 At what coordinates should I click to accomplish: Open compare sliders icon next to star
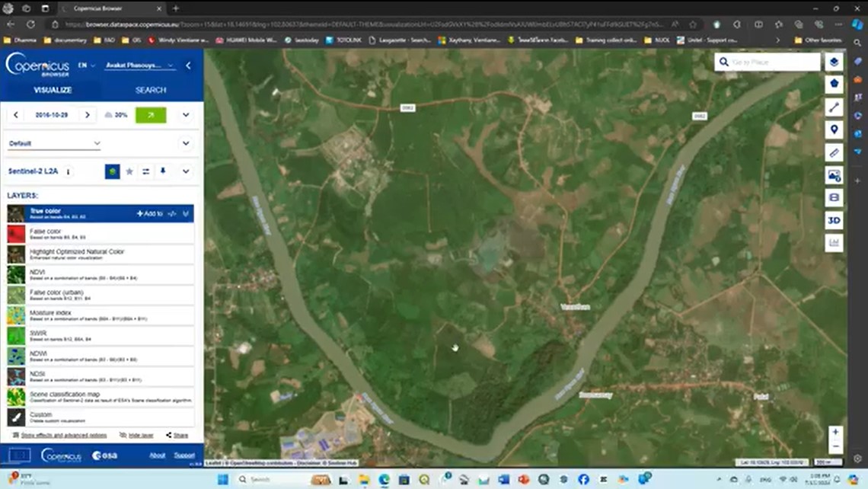[145, 171]
